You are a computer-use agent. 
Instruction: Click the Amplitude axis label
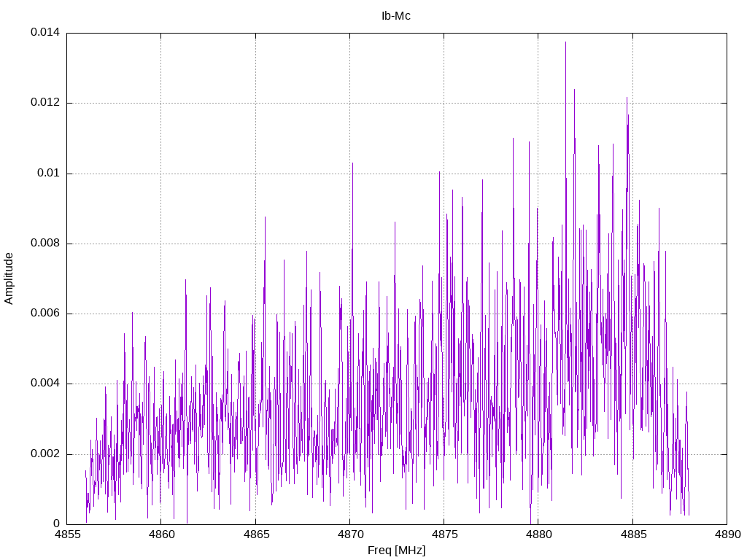pos(9,279)
